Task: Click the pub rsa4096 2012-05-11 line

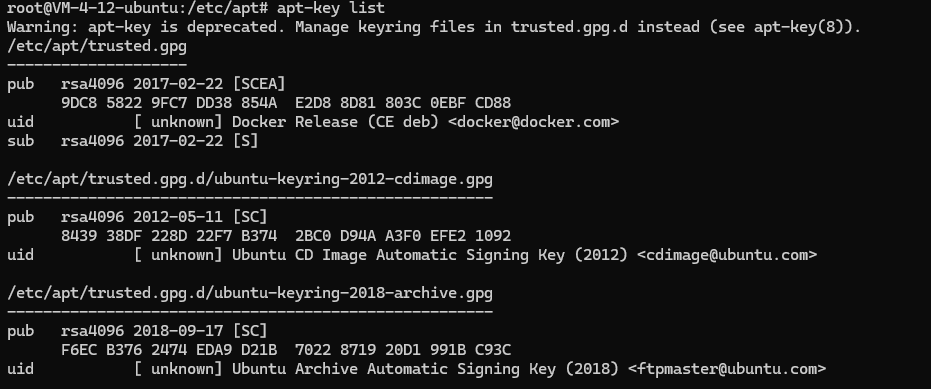Action: (137, 217)
